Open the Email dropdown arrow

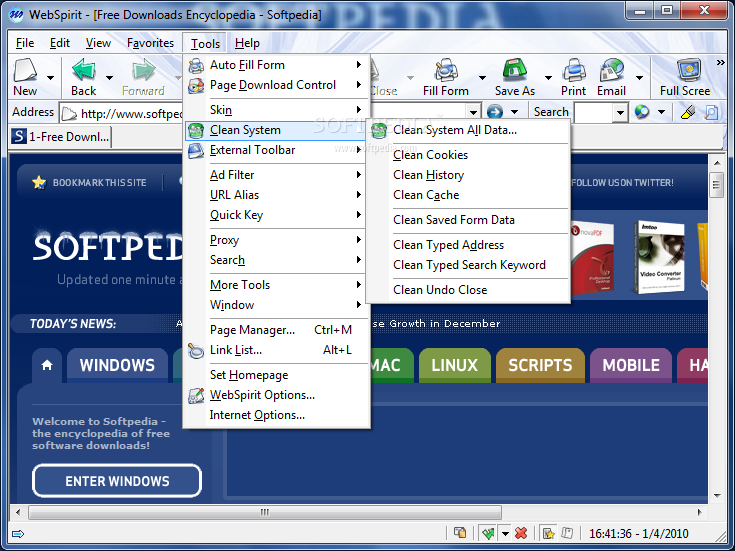tap(639, 77)
